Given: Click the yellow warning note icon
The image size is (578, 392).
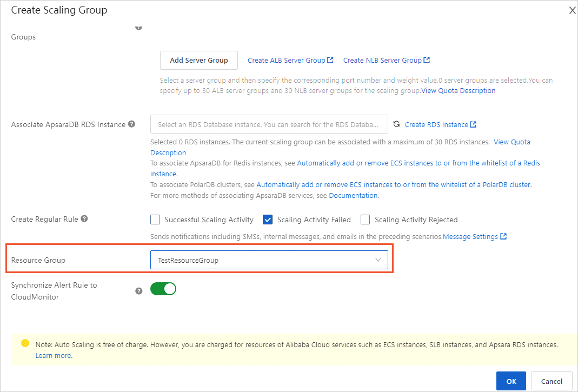Looking at the screenshot, I should click(25, 343).
